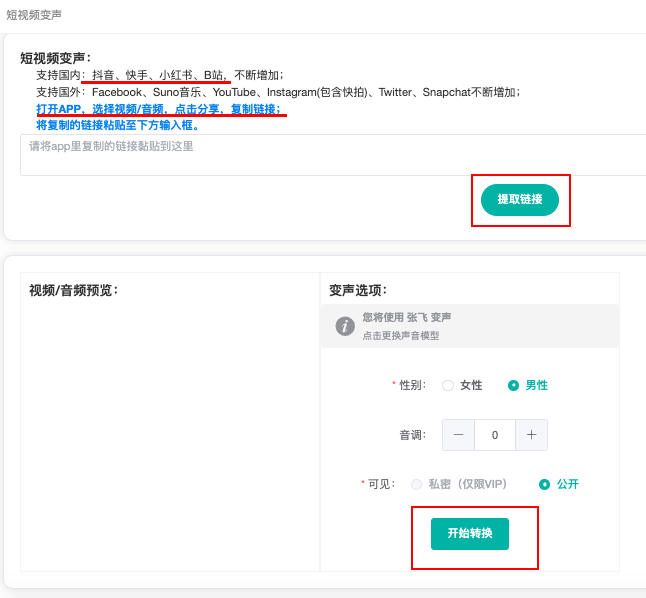Click the 提取链接 button
This screenshot has height=598, width=646.
click(520, 200)
